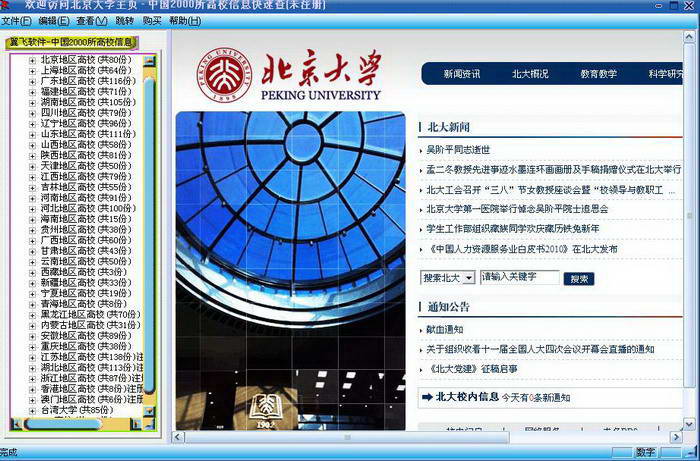Viewport: 700px width, 461px height.
Task: Click the 搜索 button
Action: tap(579, 279)
